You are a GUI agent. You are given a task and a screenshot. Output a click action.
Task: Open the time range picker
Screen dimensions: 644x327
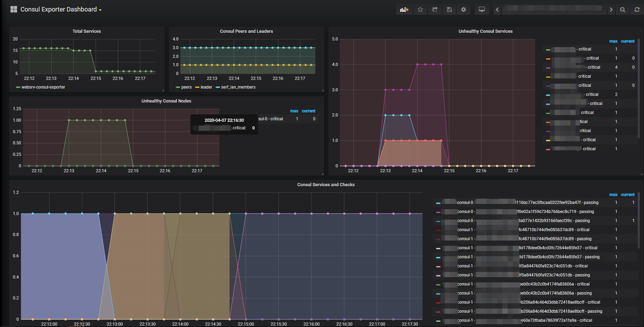coord(554,10)
